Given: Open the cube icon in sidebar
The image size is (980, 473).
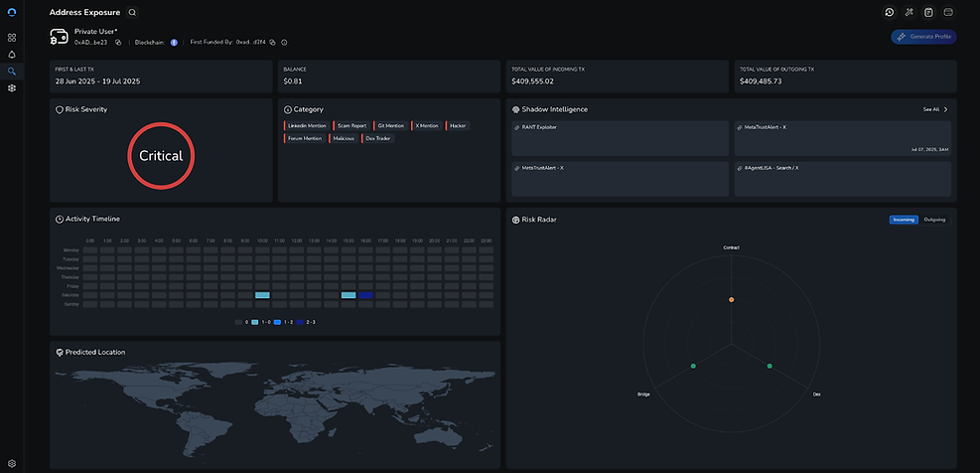Looking at the screenshot, I should pos(12,88).
